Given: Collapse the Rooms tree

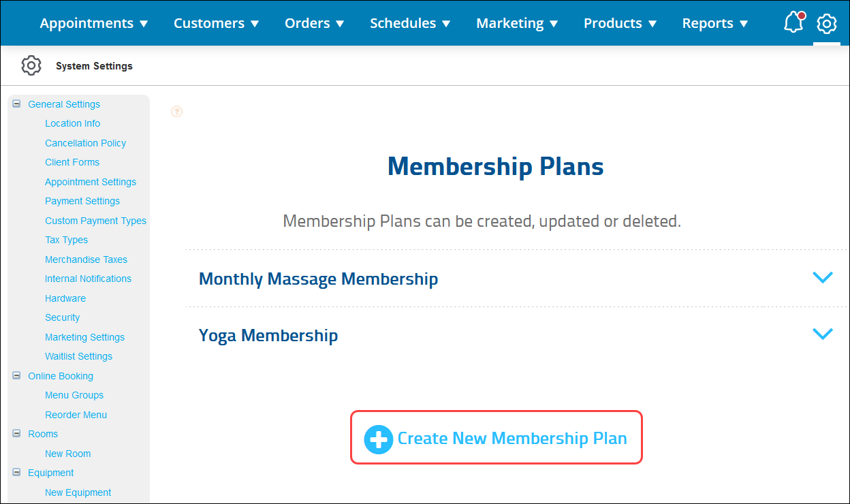Looking at the screenshot, I should pyautogui.click(x=16, y=433).
